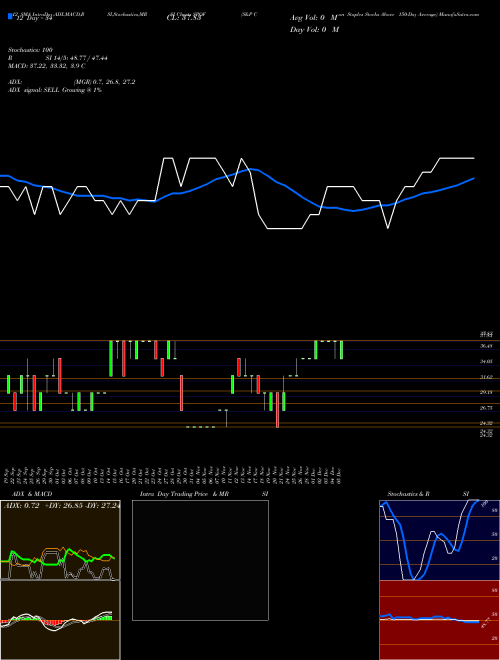This screenshot has height=660, width=500.
Task: Click the MACD histogram lower-left panel
Action: click(x=60, y=620)
